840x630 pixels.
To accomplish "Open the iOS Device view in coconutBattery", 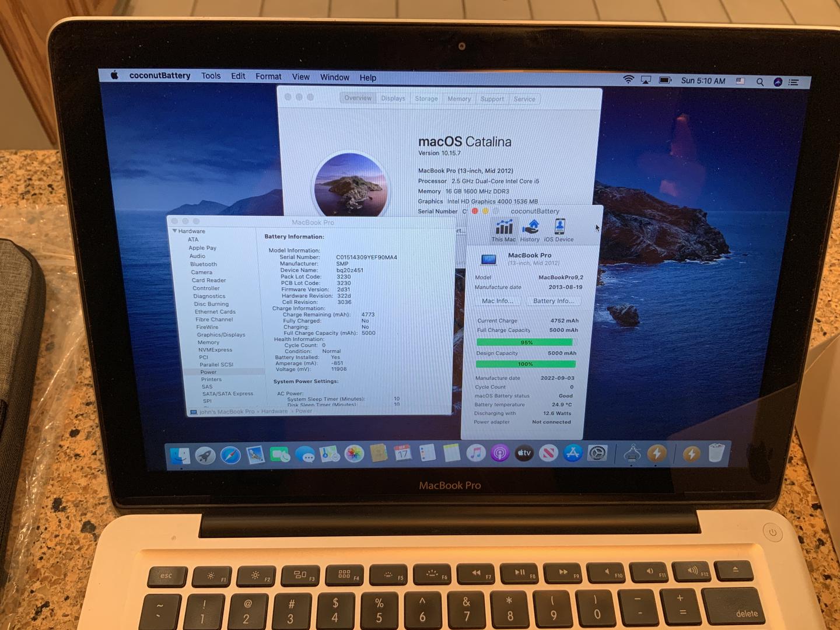I will point(559,230).
